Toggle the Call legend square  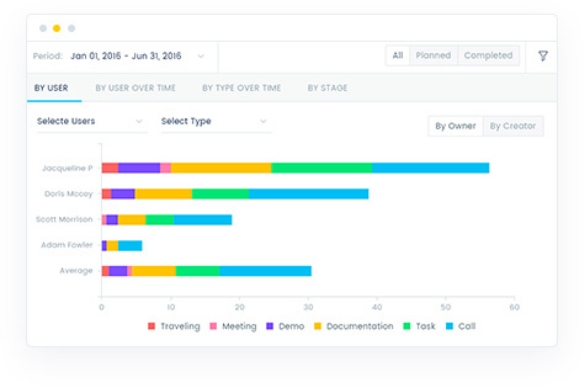click(x=450, y=326)
